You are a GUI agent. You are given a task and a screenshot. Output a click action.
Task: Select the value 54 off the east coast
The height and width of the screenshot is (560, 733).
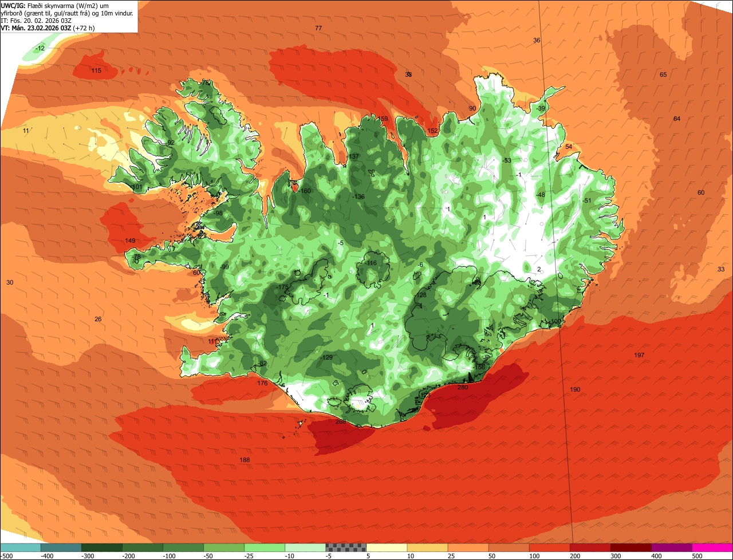coord(569,147)
